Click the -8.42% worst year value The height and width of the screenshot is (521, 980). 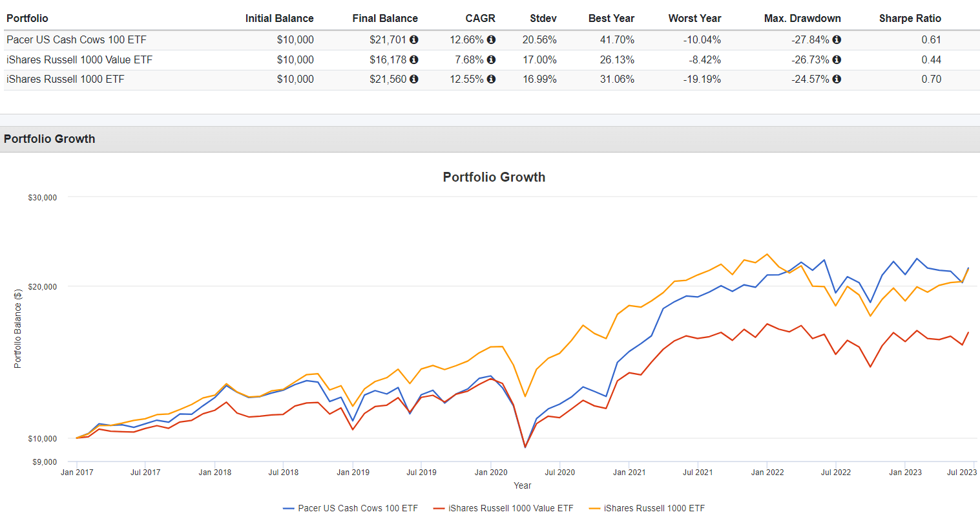tap(705, 59)
